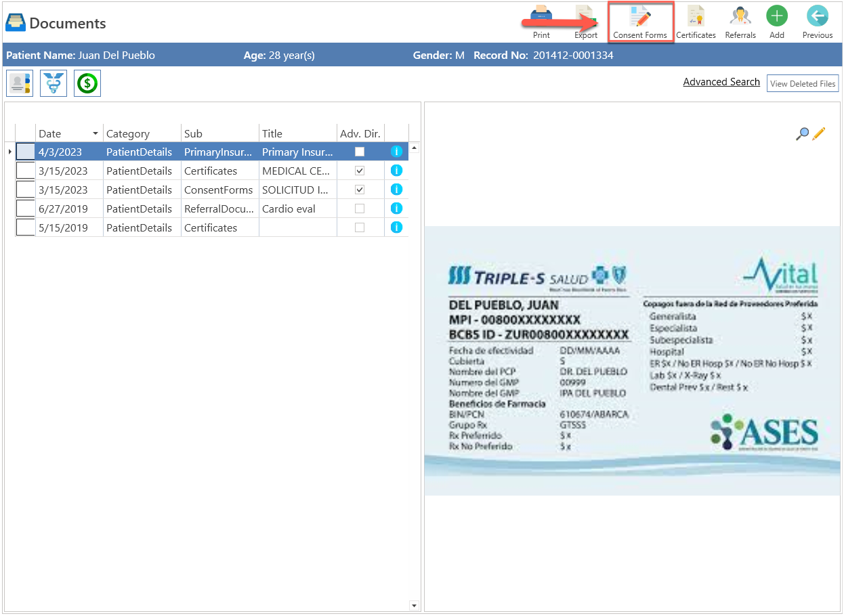Open the Date column sort dropdown arrow
The height and width of the screenshot is (616, 844).
96,133
